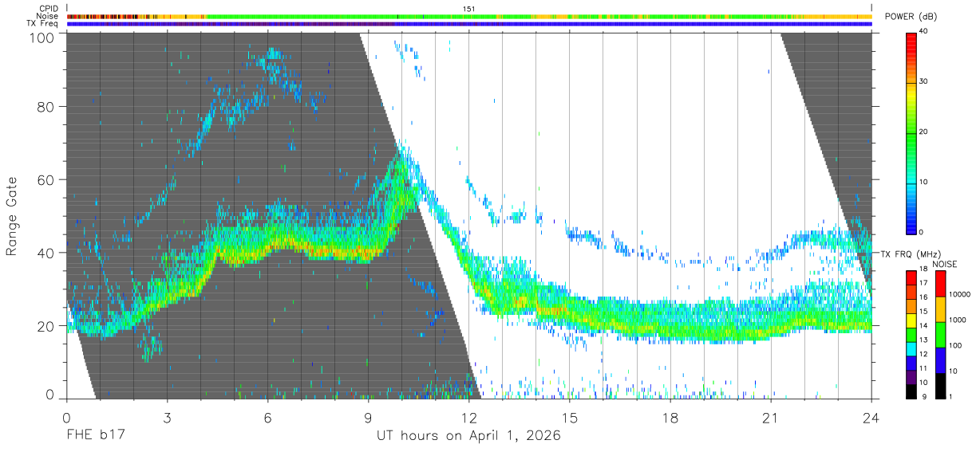Click the TX Freq strip label
This screenshot has height=452, width=980.
click(x=43, y=24)
